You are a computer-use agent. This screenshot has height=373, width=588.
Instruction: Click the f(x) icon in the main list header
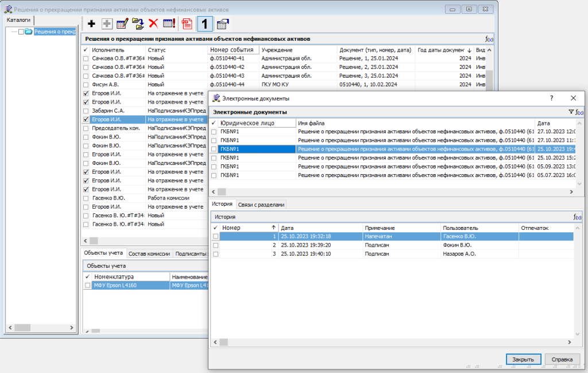[x=489, y=39]
